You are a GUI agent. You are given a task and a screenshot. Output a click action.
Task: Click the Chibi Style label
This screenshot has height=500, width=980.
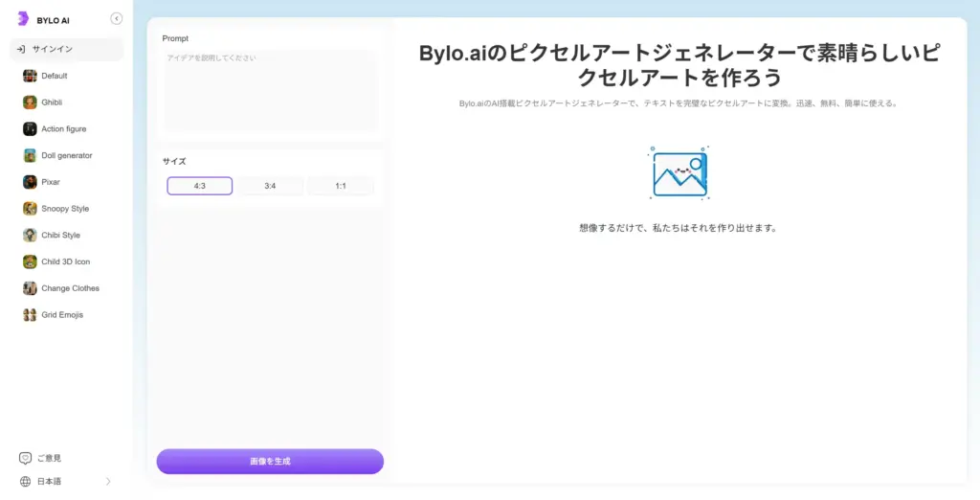pyautogui.click(x=60, y=236)
